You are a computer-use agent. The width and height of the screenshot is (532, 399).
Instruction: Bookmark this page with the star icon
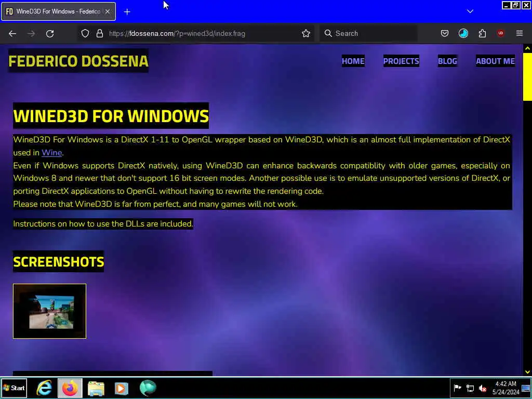(x=305, y=33)
